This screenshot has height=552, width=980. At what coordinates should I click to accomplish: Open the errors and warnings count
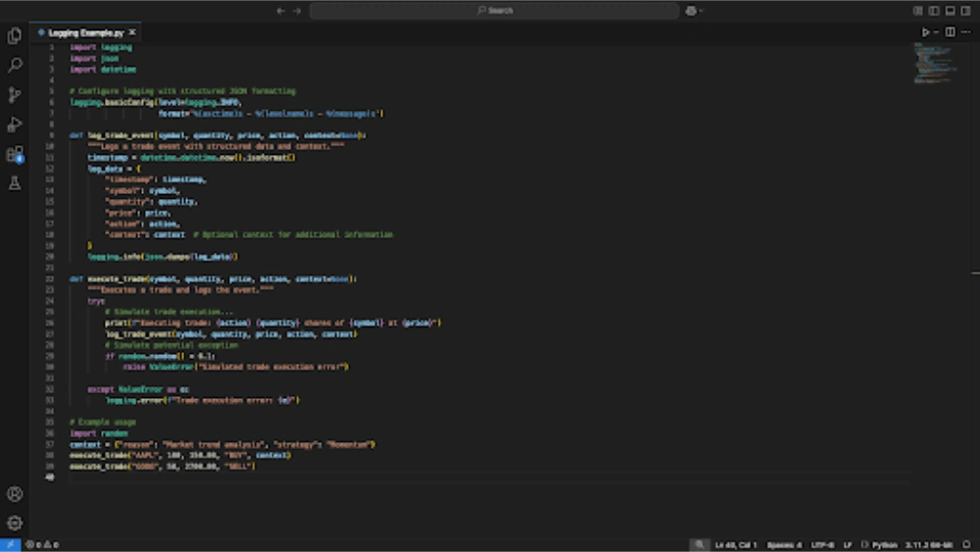tap(42, 544)
